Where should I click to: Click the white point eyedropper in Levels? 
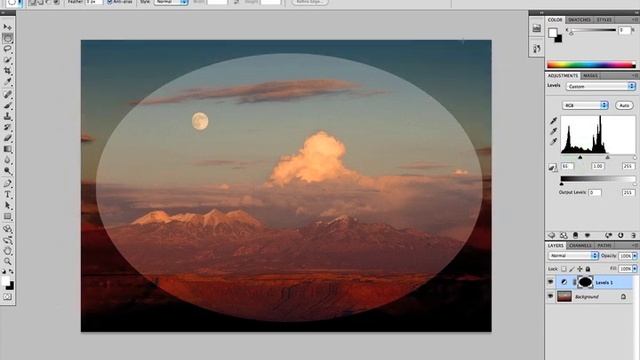tap(553, 142)
